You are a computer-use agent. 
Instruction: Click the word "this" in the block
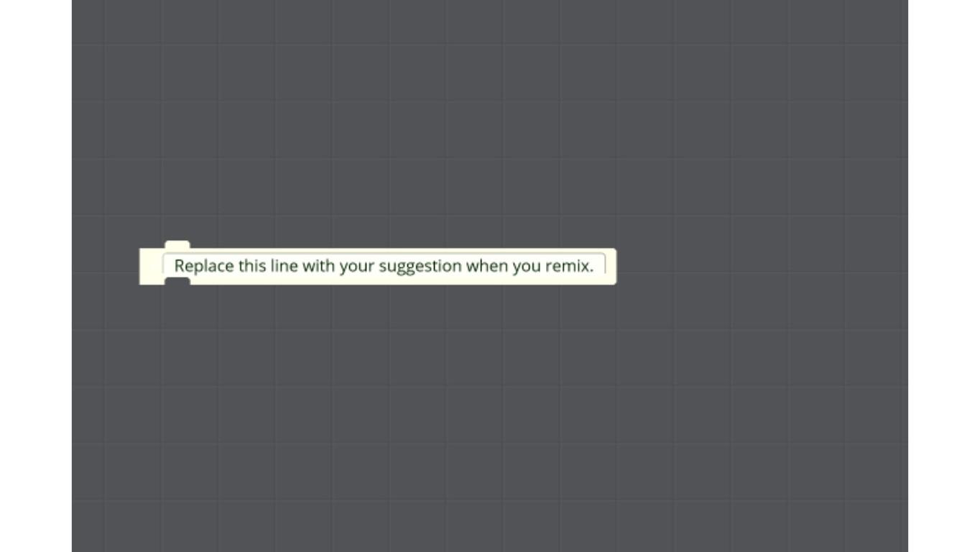252,266
